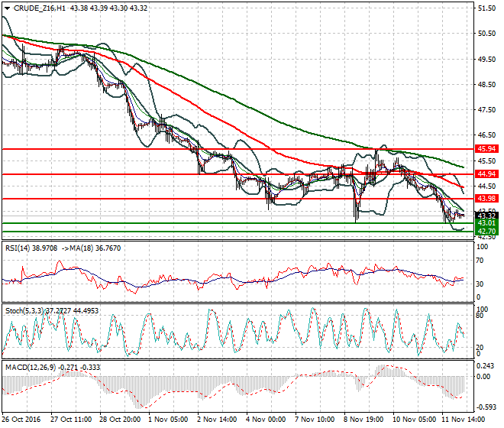Click the 4 Nov 00:00 time label
This screenshot has width=504, height=428.
coord(266,420)
